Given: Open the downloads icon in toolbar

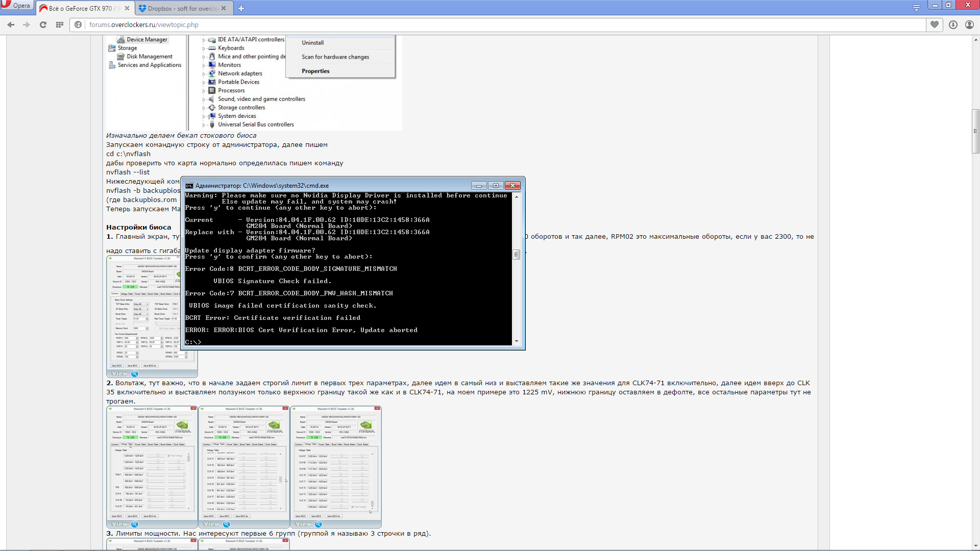Looking at the screenshot, I should [x=953, y=24].
